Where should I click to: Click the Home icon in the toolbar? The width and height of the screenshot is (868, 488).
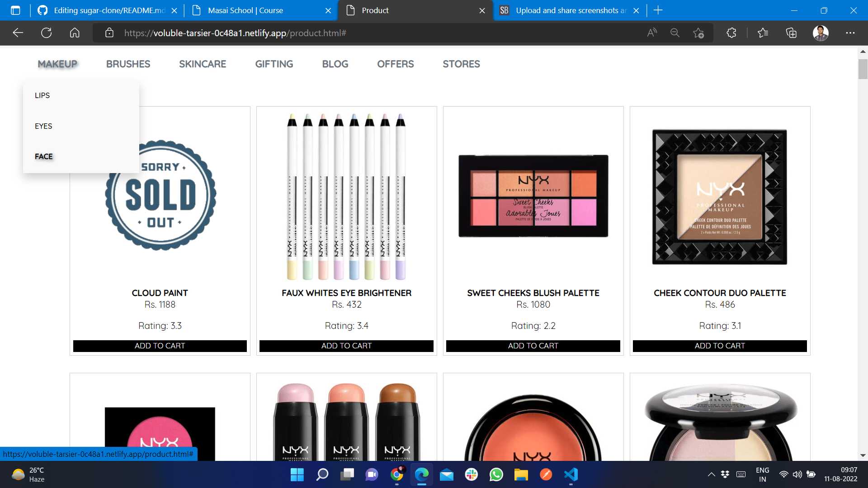pos(75,33)
